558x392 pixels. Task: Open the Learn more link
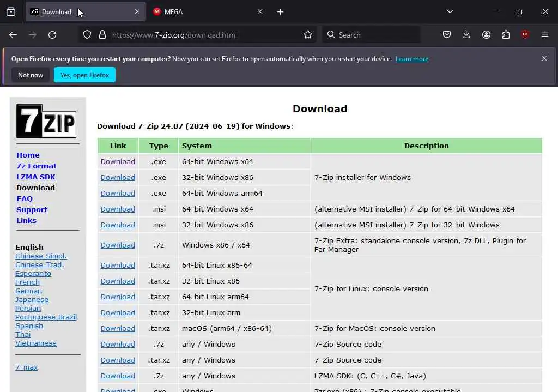click(x=412, y=59)
